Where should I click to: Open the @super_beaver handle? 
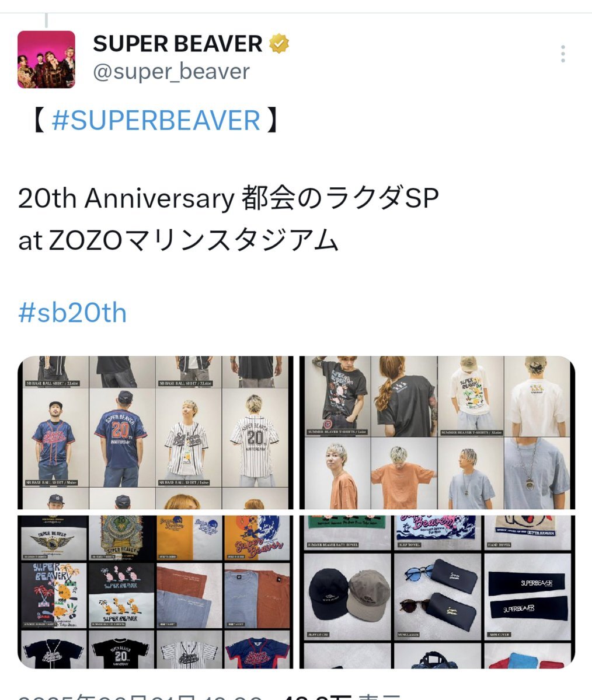pos(171,72)
